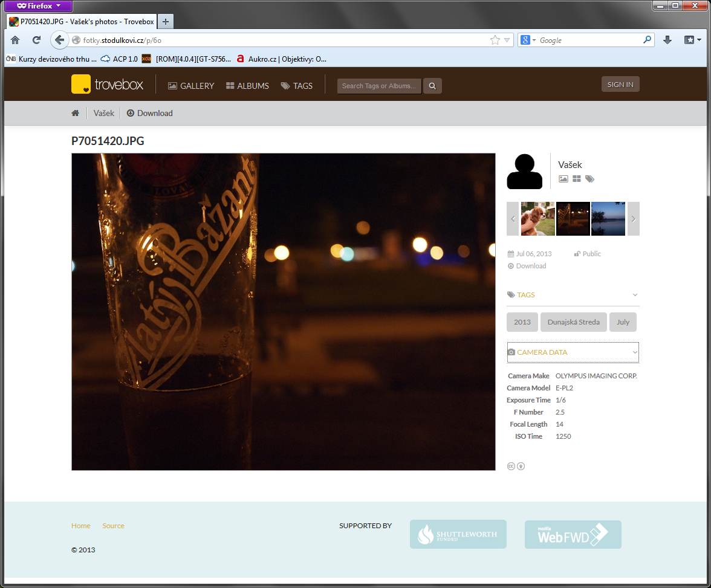Open the Vašek user name link

click(570, 164)
